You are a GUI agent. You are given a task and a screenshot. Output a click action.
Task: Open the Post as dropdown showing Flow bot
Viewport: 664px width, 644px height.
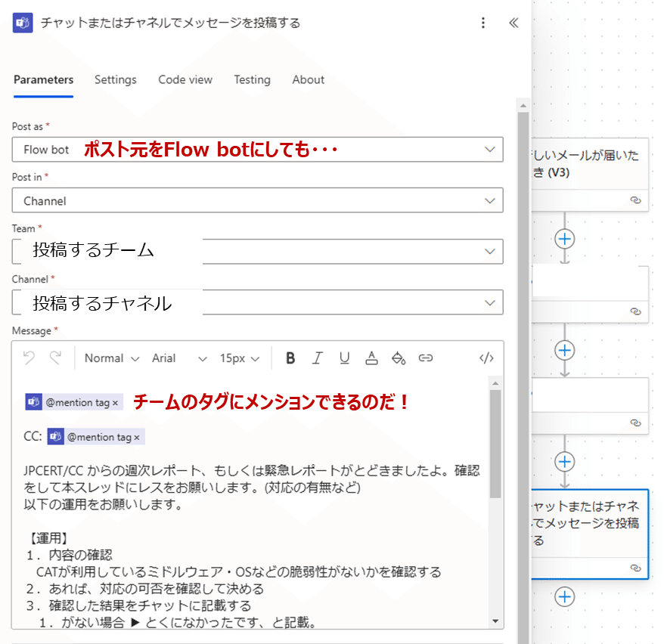coord(257,149)
